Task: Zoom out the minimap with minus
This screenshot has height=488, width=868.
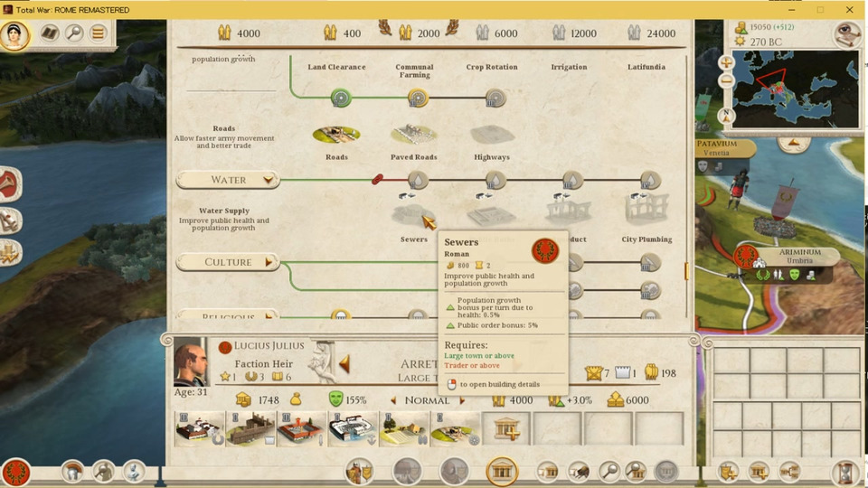Action: click(x=726, y=80)
